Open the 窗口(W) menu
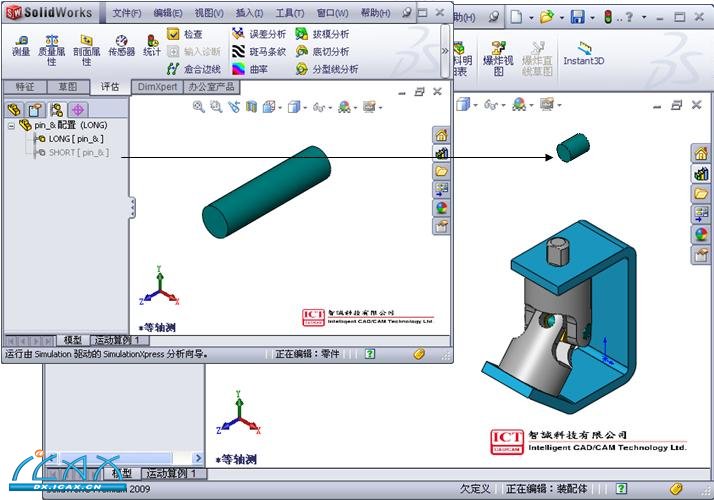The height and width of the screenshot is (500, 714). (332, 13)
